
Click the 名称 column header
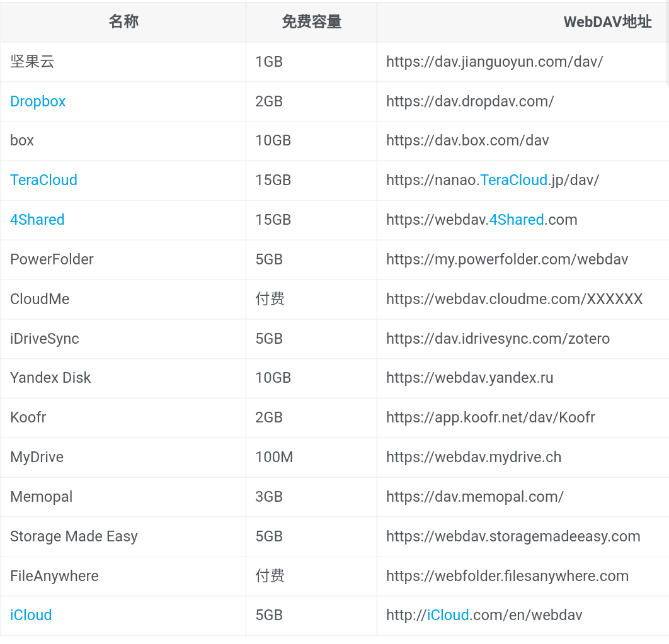(123, 22)
